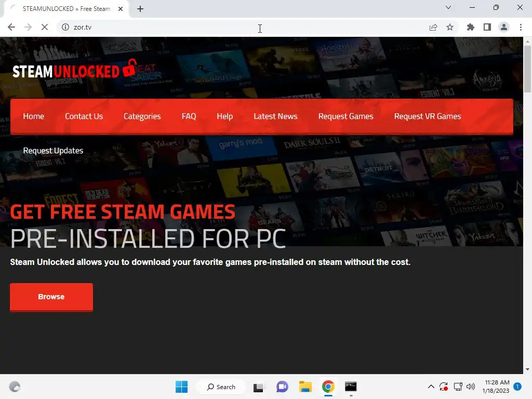The height and width of the screenshot is (399, 532).
Task: Show hidden tray icons chevron
Action: (431, 387)
